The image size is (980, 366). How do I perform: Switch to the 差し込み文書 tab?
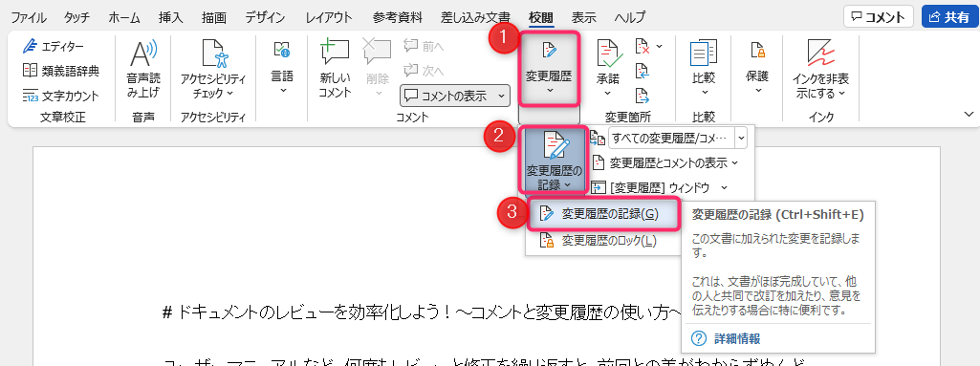click(x=474, y=17)
